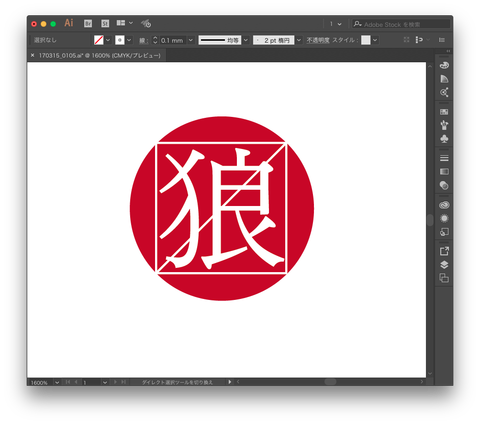Open the Brushes panel icon
Screen dimensions: 480x424
click(444, 125)
